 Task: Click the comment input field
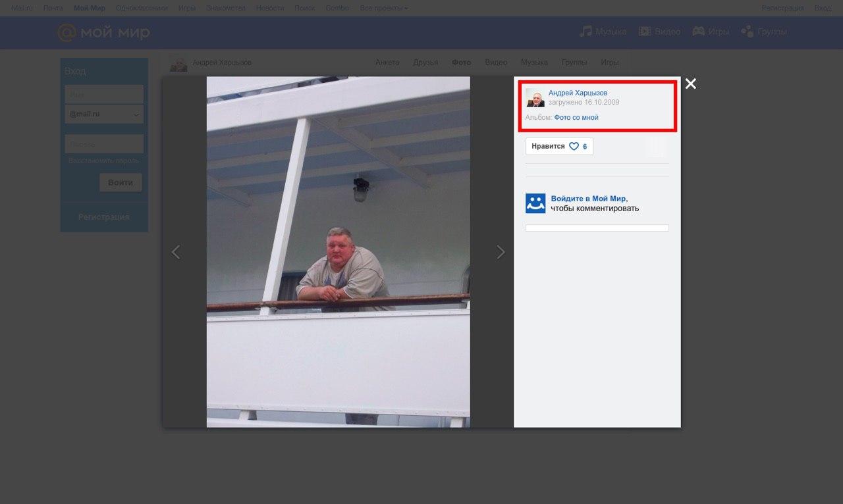[597, 228]
